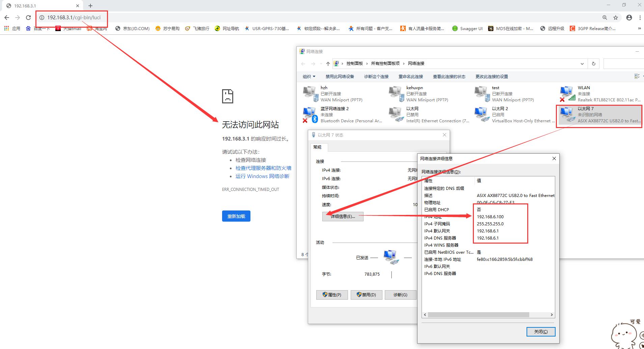The height and width of the screenshot is (349, 644).
Task: Open the new tab plus button
Action: [90, 6]
